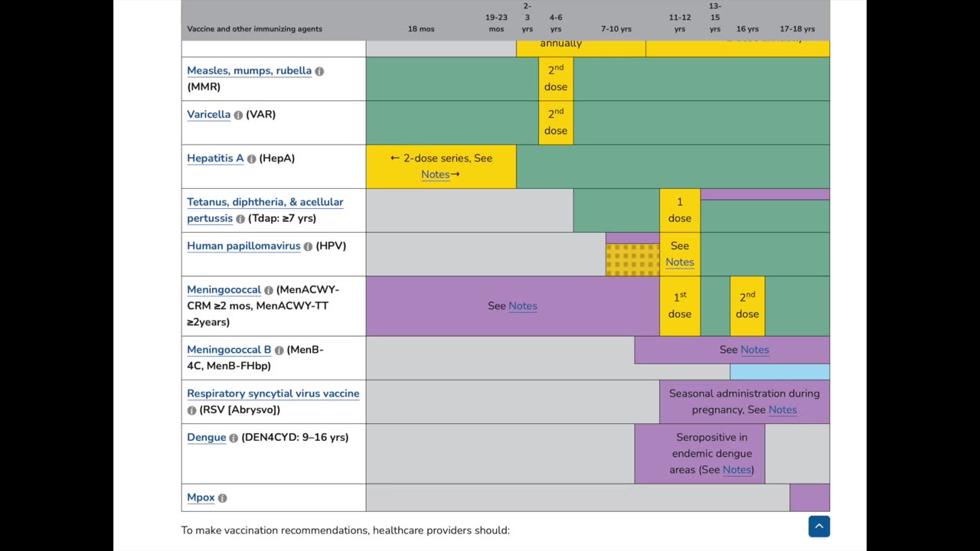Click info icon beside Mpox
980x551 pixels.
tap(222, 498)
